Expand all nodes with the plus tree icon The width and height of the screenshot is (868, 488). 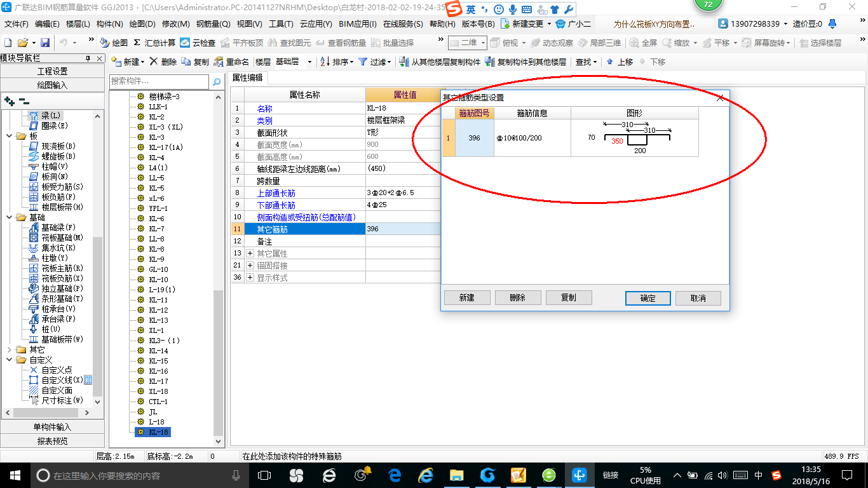10,100
